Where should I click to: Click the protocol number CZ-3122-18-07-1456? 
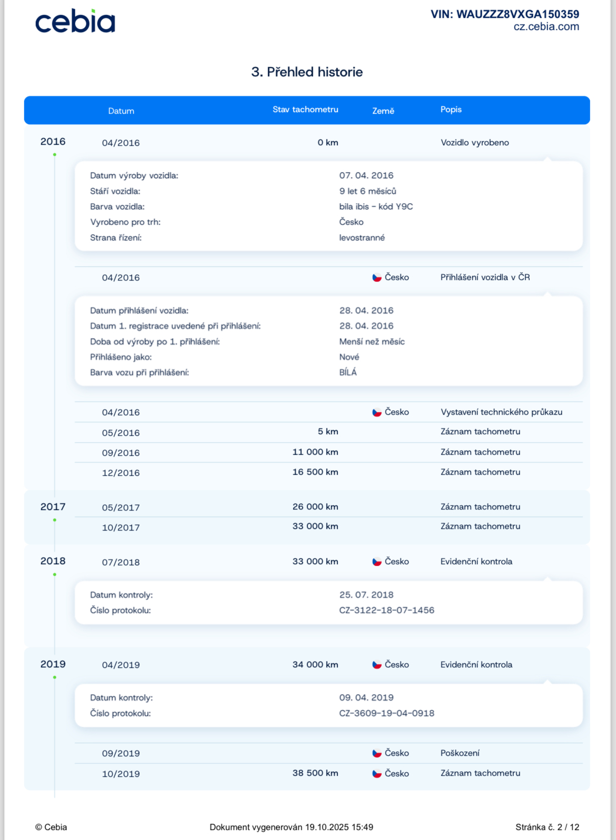coord(386,611)
